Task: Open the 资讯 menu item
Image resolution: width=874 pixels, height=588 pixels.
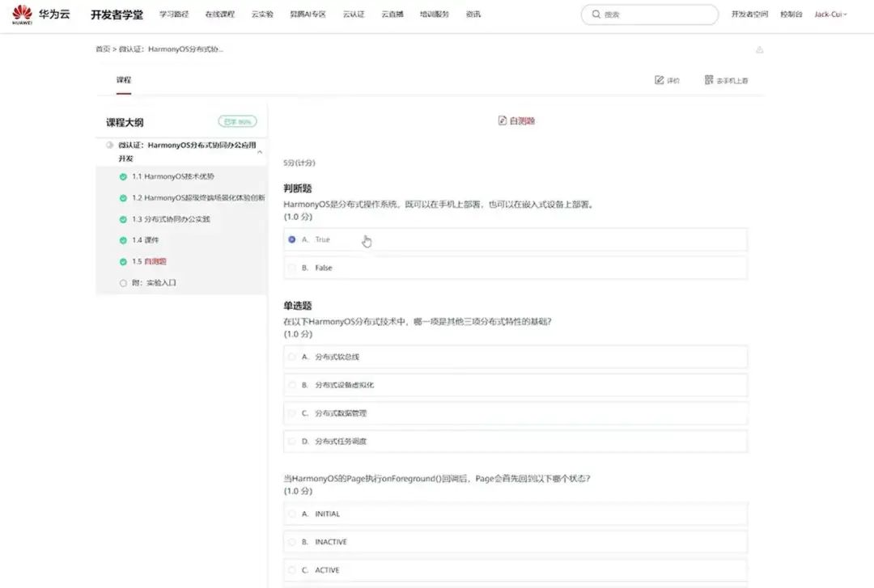Action: click(473, 15)
